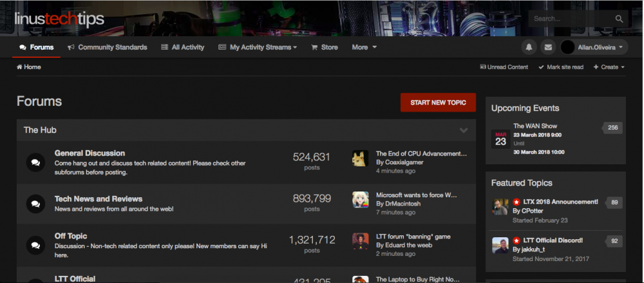The width and height of the screenshot is (644, 283).
Task: Open the messages envelope icon
Action: pos(548,47)
